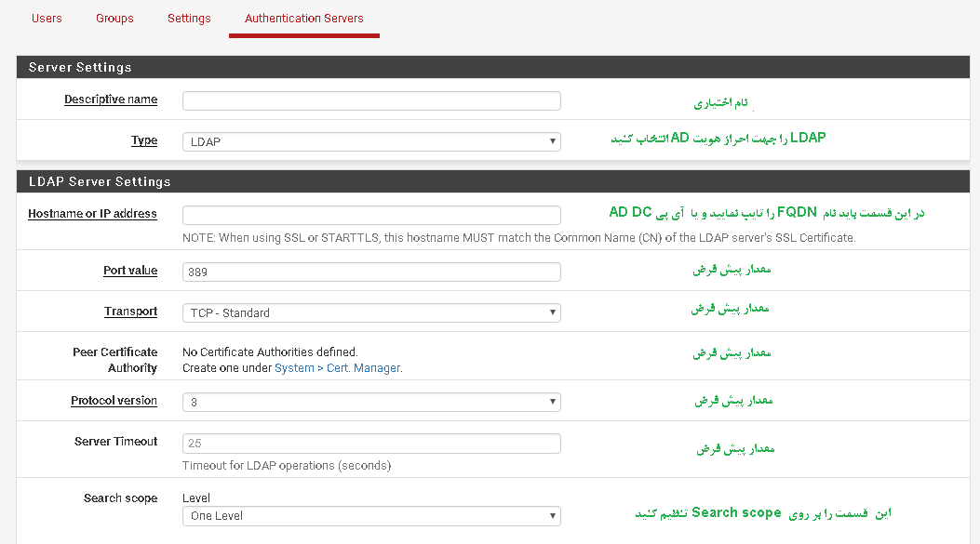Expand the Protocol version dropdown
The image size is (980, 544).
371,402
